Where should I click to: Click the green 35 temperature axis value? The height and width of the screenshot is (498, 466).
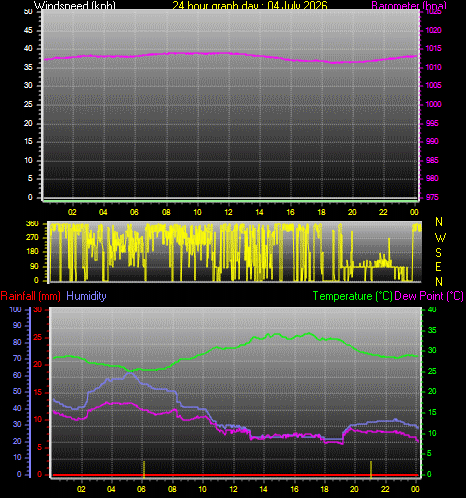432,330
